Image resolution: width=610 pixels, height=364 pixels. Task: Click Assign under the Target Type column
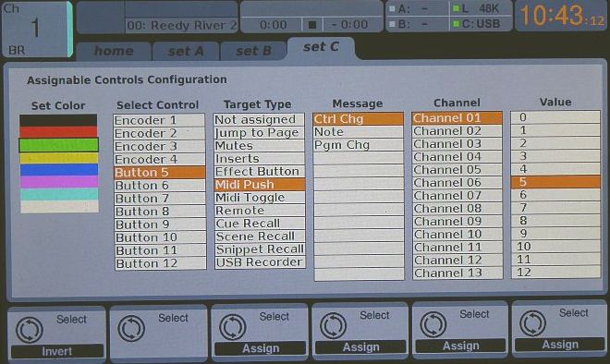click(261, 348)
